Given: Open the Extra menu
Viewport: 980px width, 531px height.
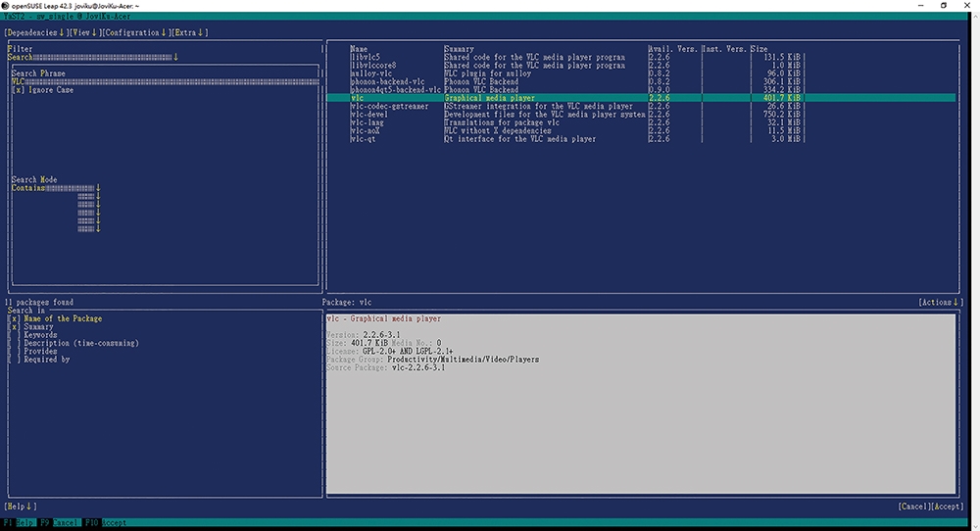Looking at the screenshot, I should [x=189, y=32].
